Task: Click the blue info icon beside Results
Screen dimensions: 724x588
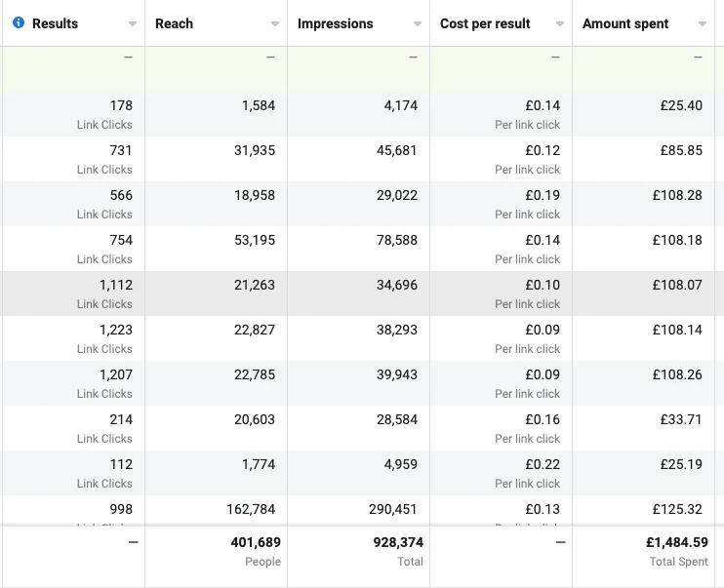Action: 19,22
